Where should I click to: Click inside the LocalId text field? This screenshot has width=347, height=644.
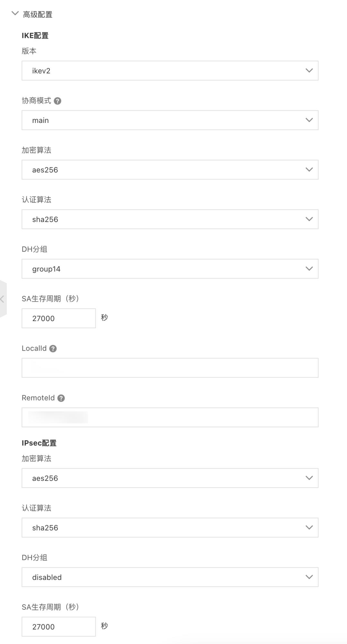pos(170,367)
